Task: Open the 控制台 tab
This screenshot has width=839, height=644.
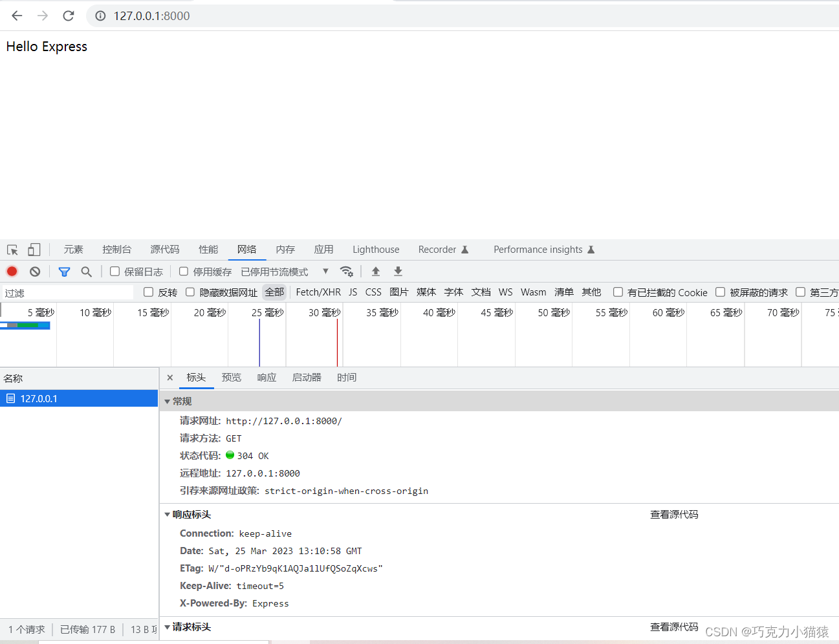Action: (116, 250)
